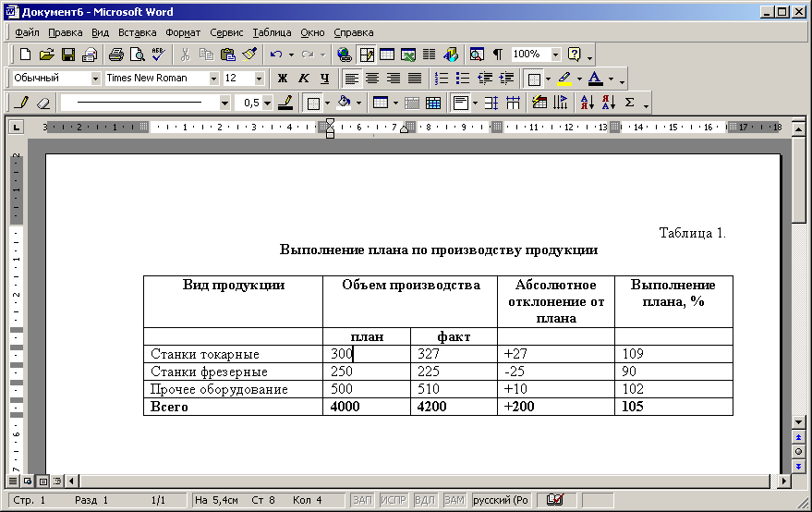Undo the last action
Screen dimensions: 812x512
(276, 54)
